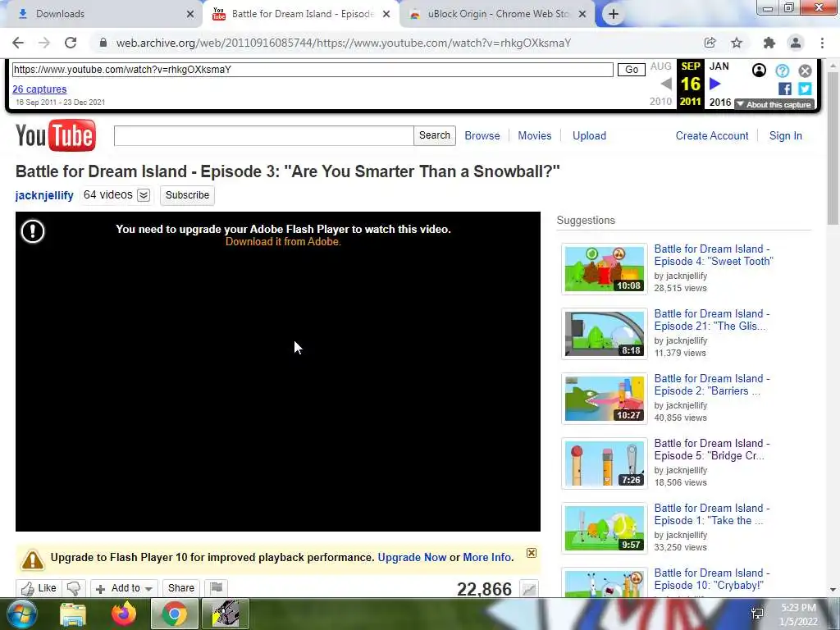Open the Browse menu link
840x630 pixels.
482,135
